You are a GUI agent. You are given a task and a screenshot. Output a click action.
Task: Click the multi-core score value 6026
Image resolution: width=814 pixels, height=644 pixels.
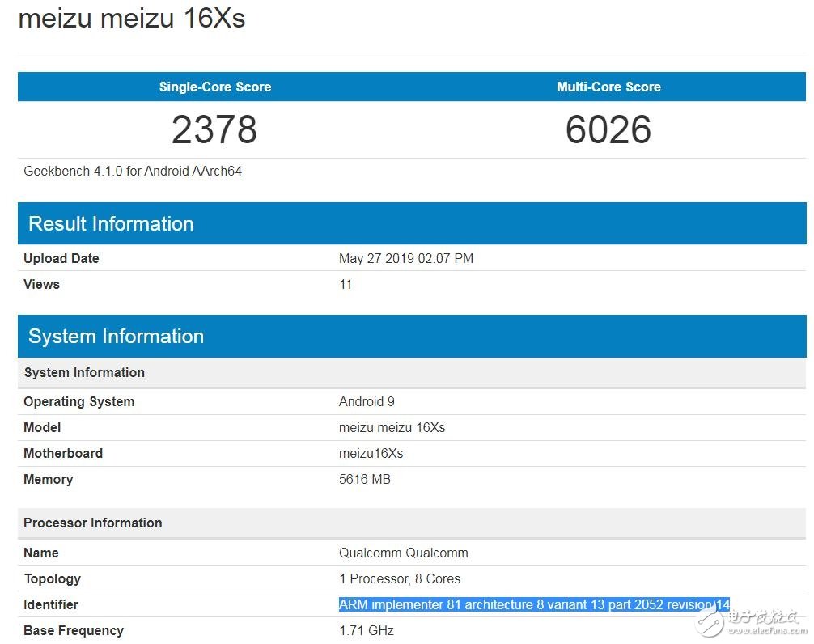pyautogui.click(x=608, y=129)
